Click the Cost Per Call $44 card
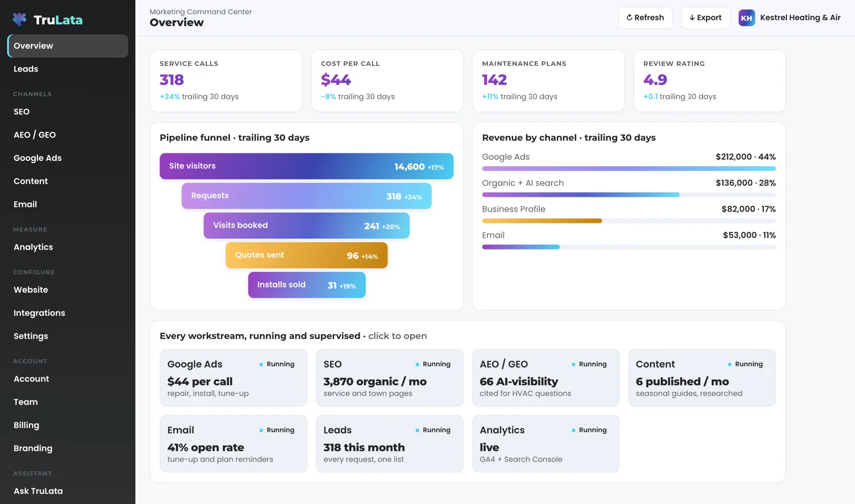Image resolution: width=855 pixels, height=504 pixels. tap(387, 81)
